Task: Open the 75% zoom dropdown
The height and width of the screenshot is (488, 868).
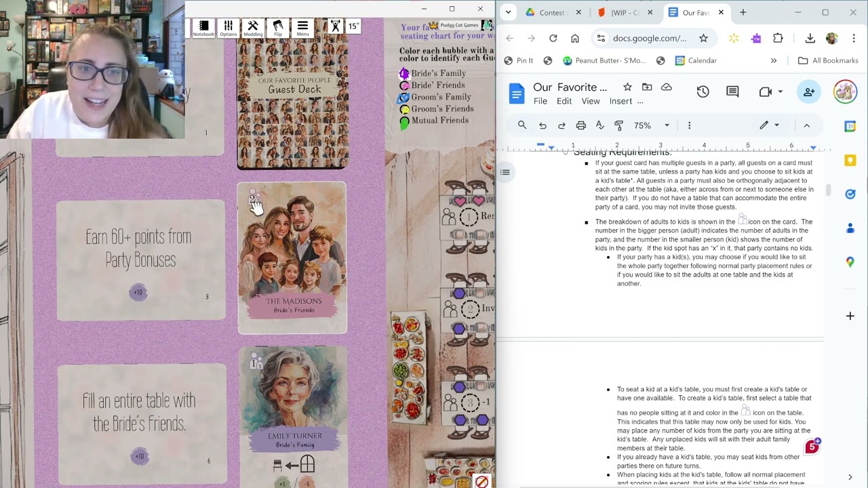Action: [x=652, y=125]
